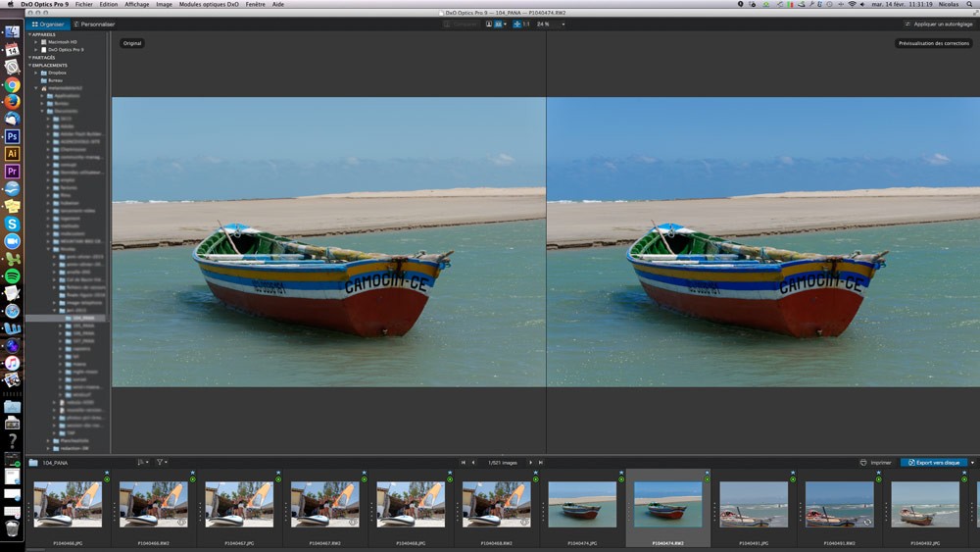Toggle the star on thumbnail P1040474.RW2
The width and height of the screenshot is (980, 552).
pyautogui.click(x=707, y=473)
